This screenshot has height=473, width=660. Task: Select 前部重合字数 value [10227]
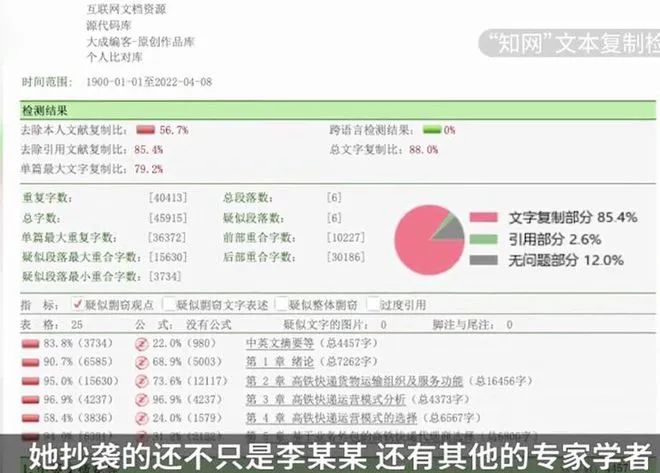click(x=346, y=237)
